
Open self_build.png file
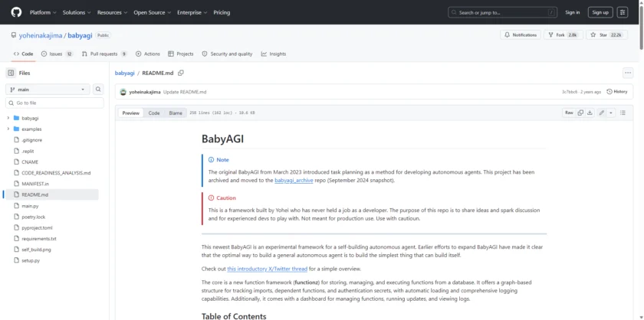(36, 250)
